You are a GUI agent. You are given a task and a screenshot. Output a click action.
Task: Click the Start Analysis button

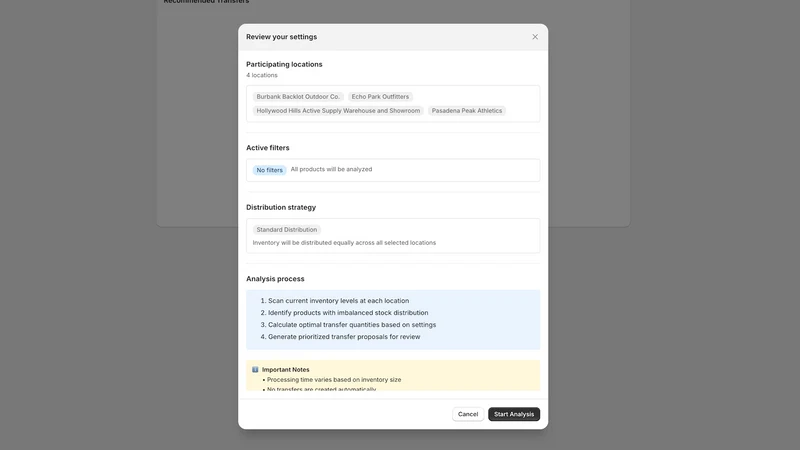[514, 414]
